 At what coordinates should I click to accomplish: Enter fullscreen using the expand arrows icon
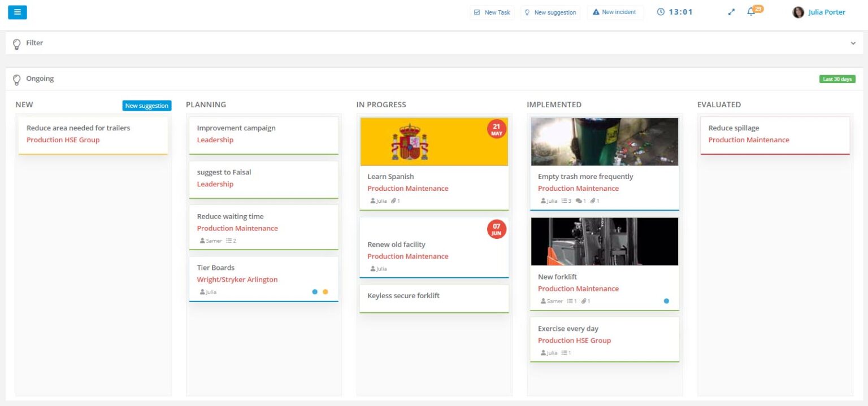pyautogui.click(x=731, y=11)
